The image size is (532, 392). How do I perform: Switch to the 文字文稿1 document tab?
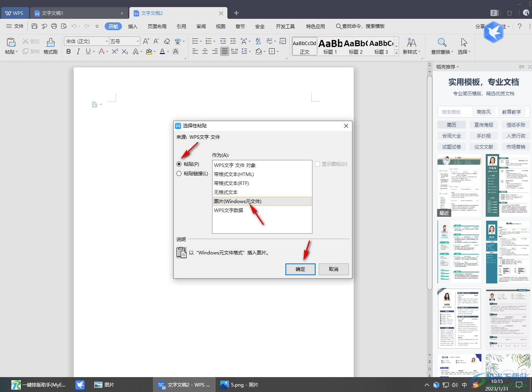tap(79, 13)
